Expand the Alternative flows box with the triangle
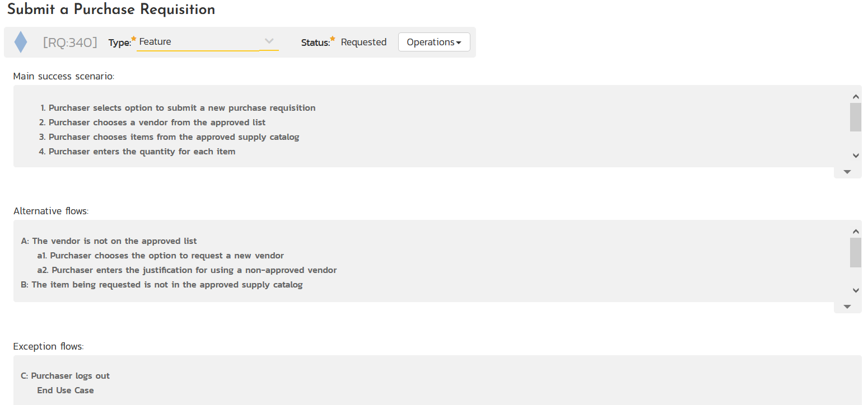Screen dimensions: 868x405 click(x=847, y=307)
